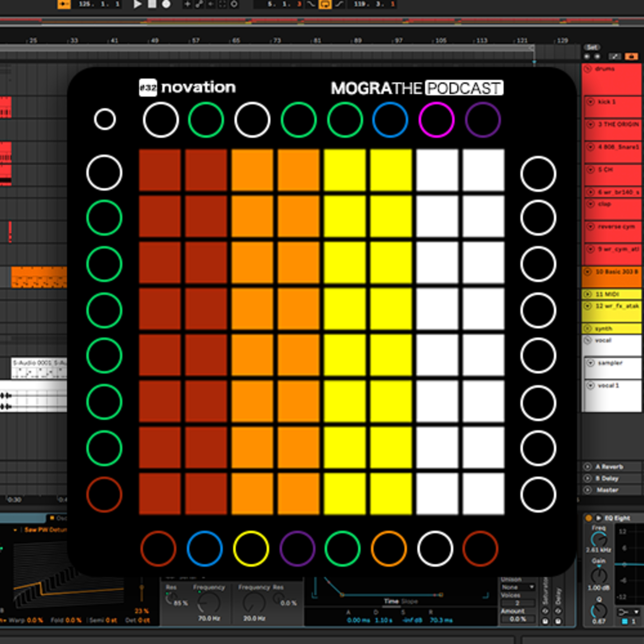Image resolution: width=644 pixels, height=644 pixels.
Task: Click the EQ Eight Gain knob
Action: [x=599, y=576]
